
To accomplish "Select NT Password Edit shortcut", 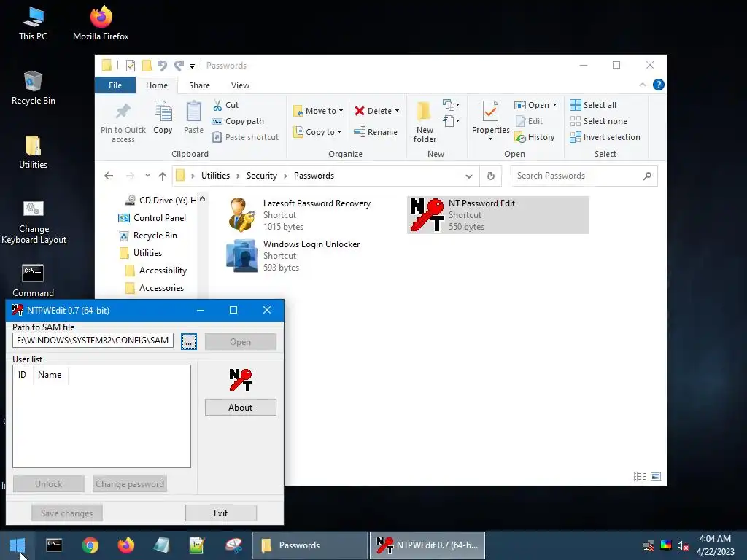I will click(x=498, y=215).
